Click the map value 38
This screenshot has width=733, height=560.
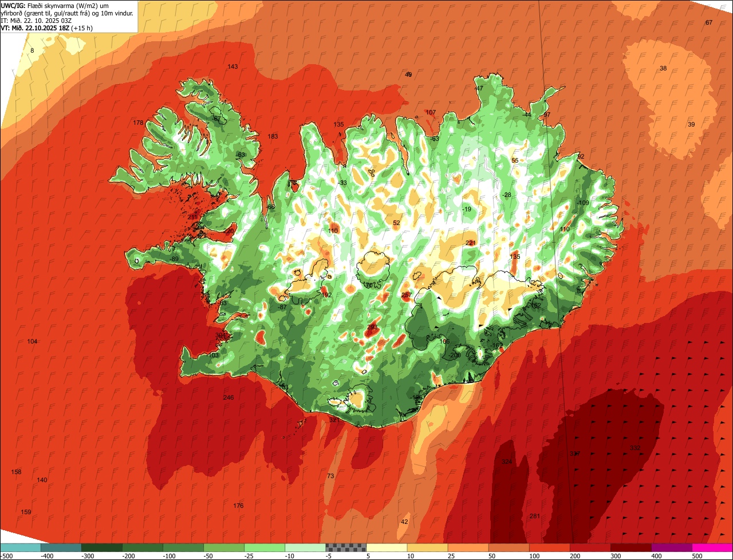coord(663,69)
